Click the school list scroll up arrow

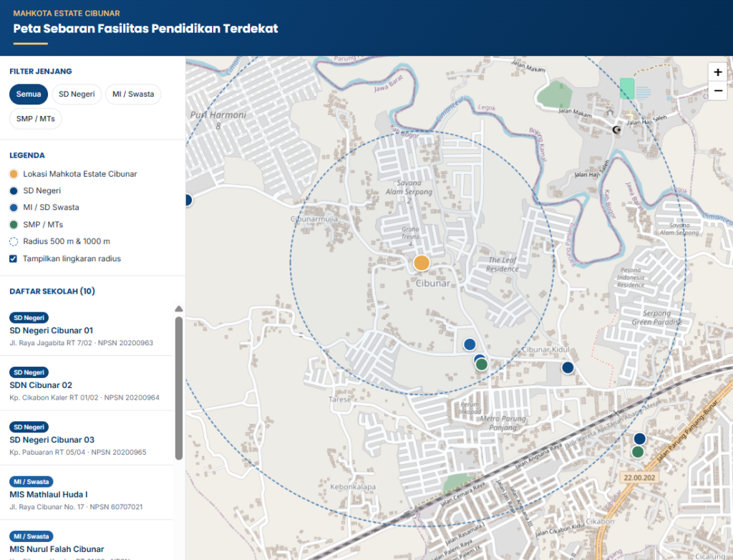pos(178,309)
